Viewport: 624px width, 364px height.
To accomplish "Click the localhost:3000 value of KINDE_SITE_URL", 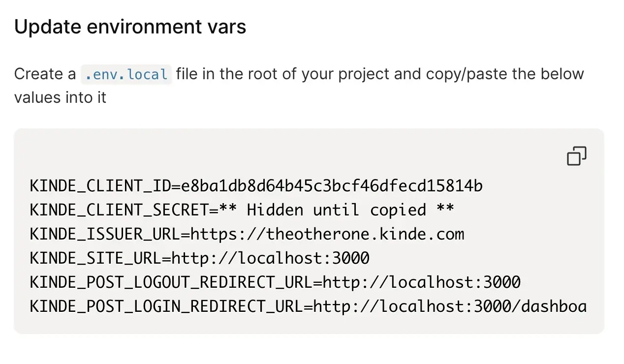I will coord(271,258).
